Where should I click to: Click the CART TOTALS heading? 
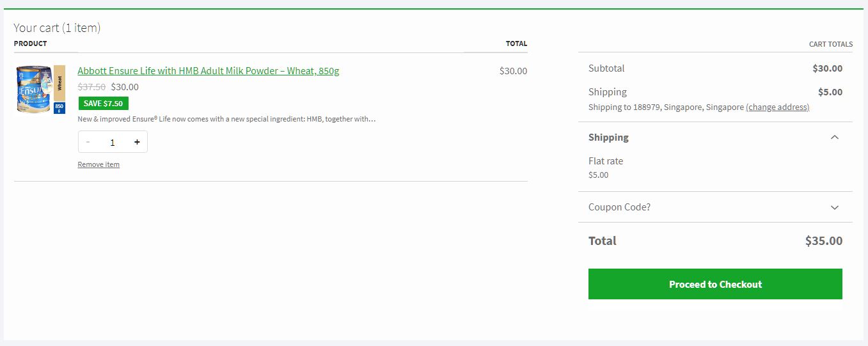830,44
